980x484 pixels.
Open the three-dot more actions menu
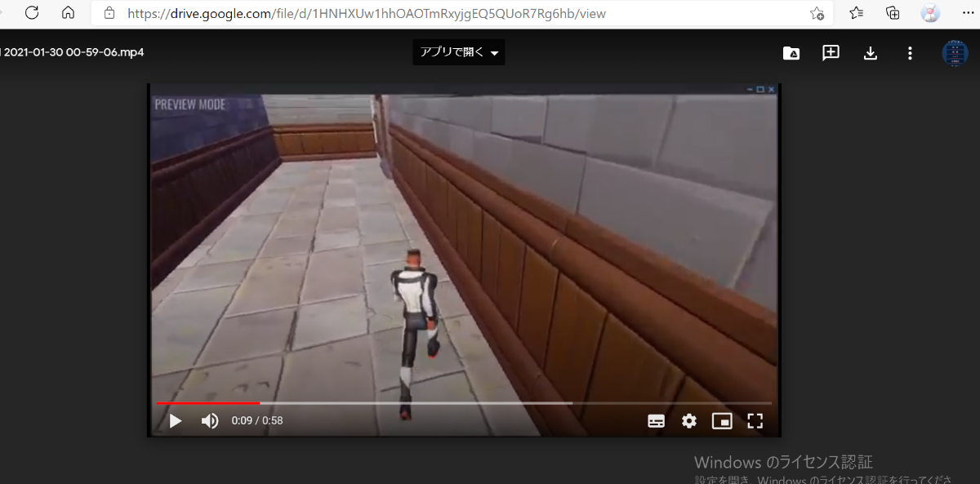[910, 53]
